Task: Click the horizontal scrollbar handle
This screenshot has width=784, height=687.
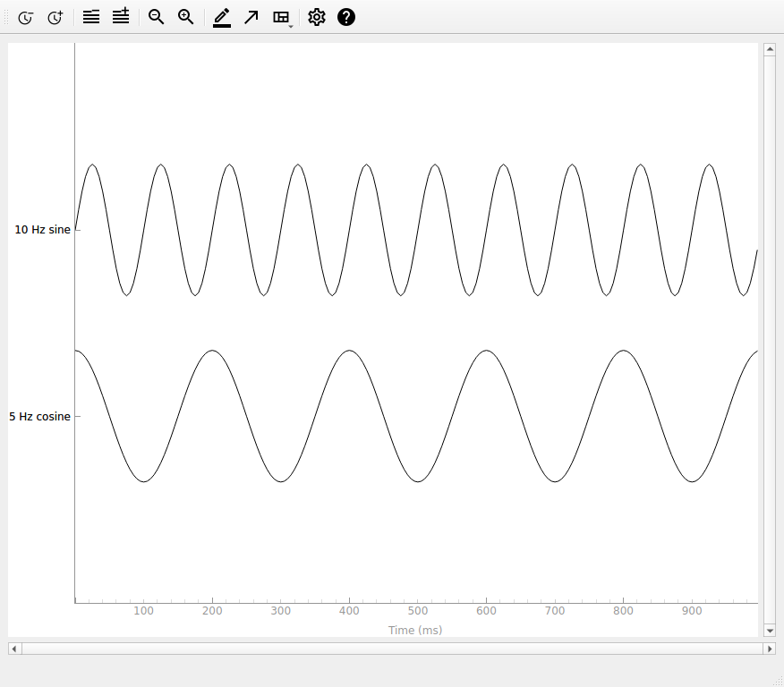Action: tap(392, 649)
